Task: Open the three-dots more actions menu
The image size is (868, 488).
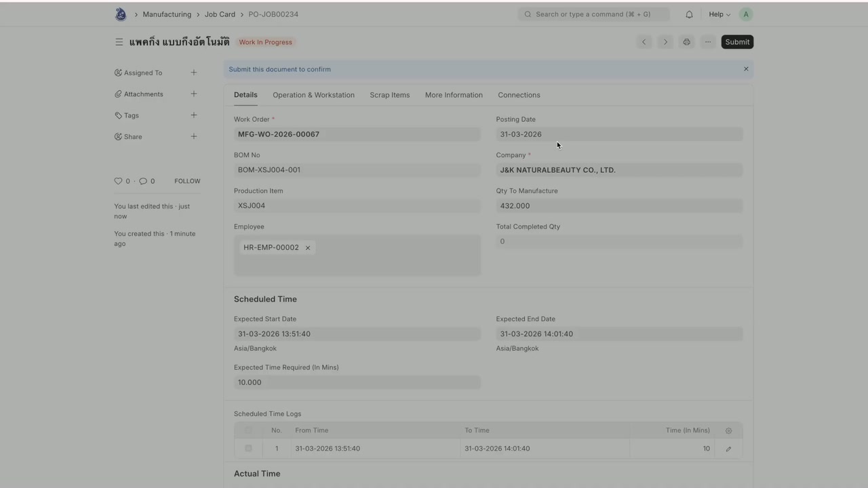Action: click(x=707, y=42)
